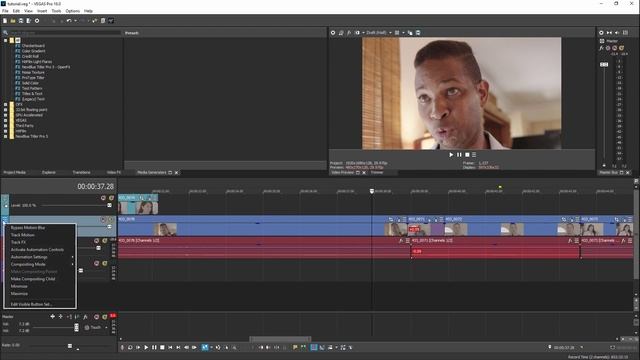Screen dimensions: 640x360
Task: Undo the last action
Action: [69, 20]
